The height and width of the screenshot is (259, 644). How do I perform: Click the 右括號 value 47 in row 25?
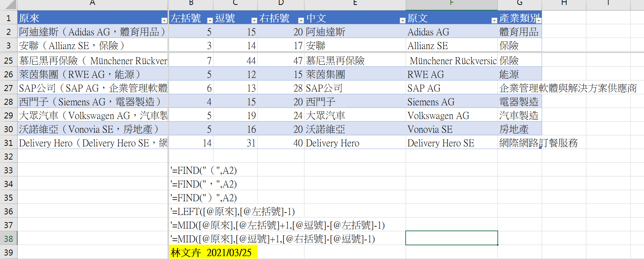[x=281, y=60]
